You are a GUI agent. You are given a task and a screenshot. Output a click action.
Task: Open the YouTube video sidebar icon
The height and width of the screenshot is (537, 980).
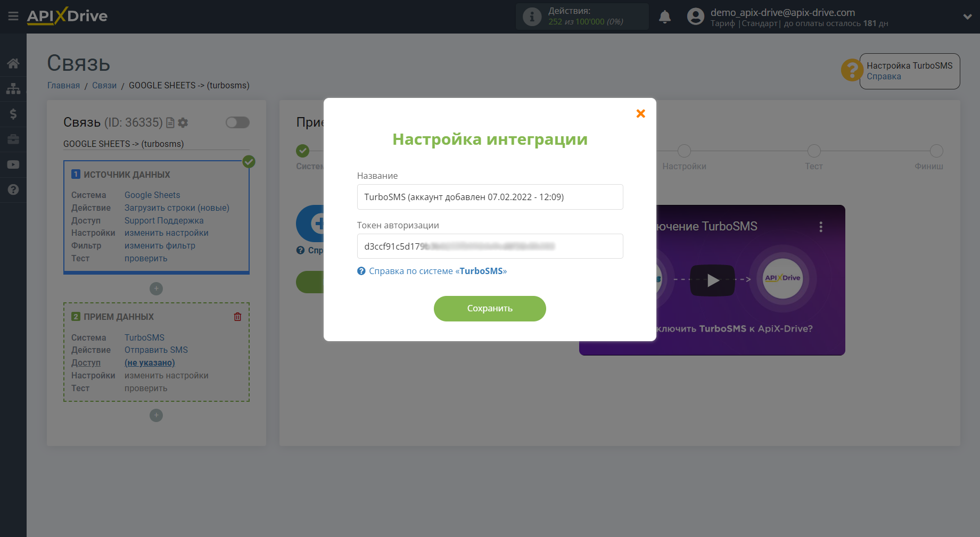point(13,164)
